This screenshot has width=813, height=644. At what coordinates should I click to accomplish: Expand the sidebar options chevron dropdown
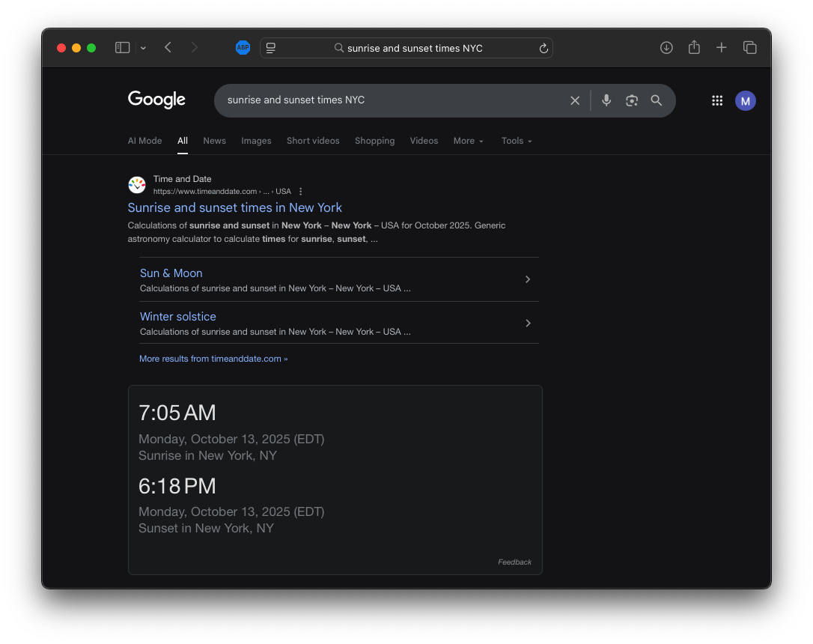pos(143,49)
